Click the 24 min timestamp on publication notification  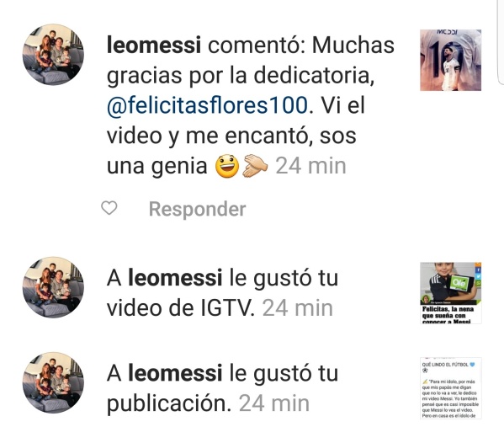coord(274,403)
